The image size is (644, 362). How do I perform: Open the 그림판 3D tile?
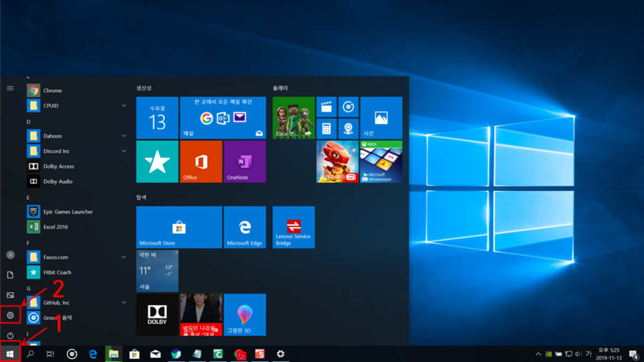245,315
